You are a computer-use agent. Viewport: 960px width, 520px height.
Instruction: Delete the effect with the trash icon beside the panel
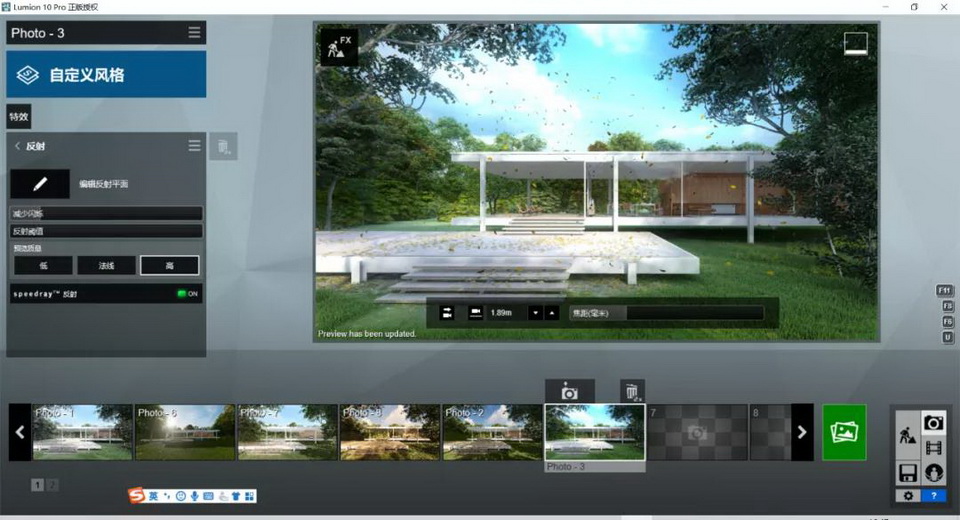(224, 147)
